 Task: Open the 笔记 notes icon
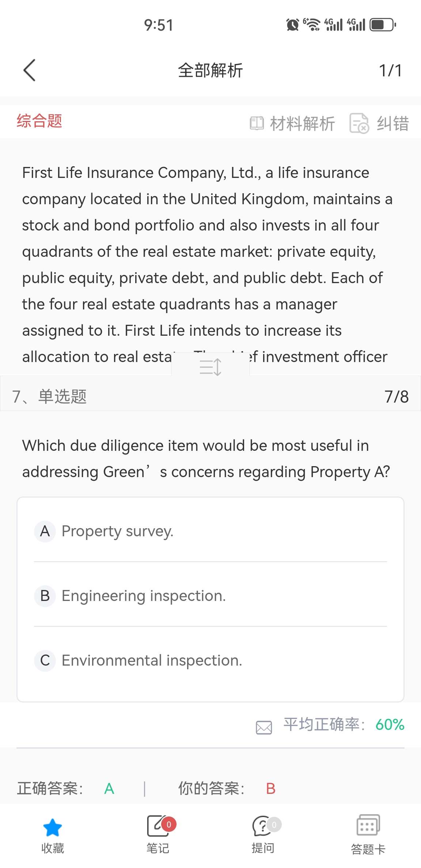(x=158, y=826)
